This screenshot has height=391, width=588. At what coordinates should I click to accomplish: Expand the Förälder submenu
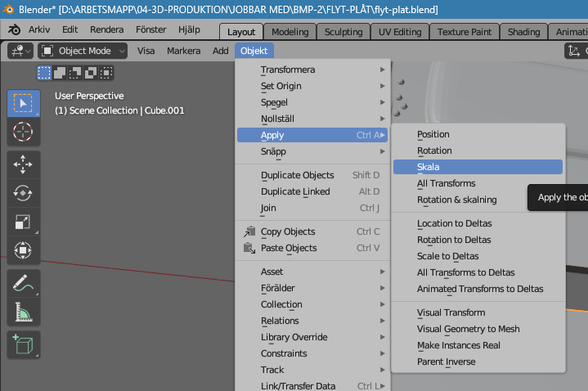(312, 288)
